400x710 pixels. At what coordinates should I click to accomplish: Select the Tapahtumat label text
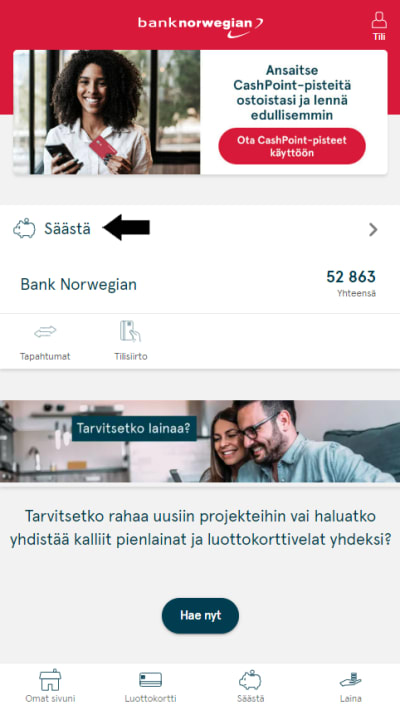[45, 356]
